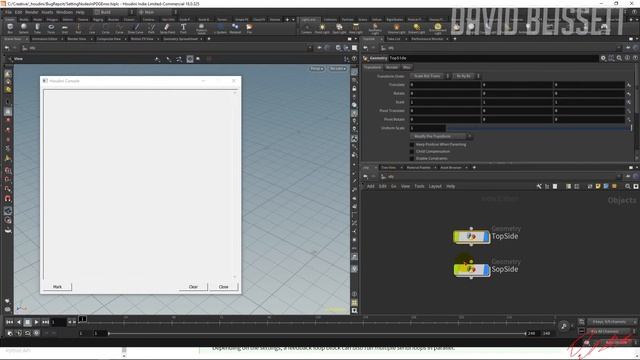Click the Uniform Scale slider
The width and height of the screenshot is (640, 360).
[538, 128]
